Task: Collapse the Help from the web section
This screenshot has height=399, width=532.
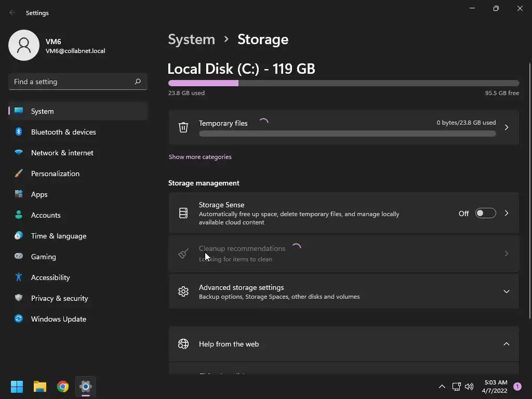Action: (x=506, y=344)
